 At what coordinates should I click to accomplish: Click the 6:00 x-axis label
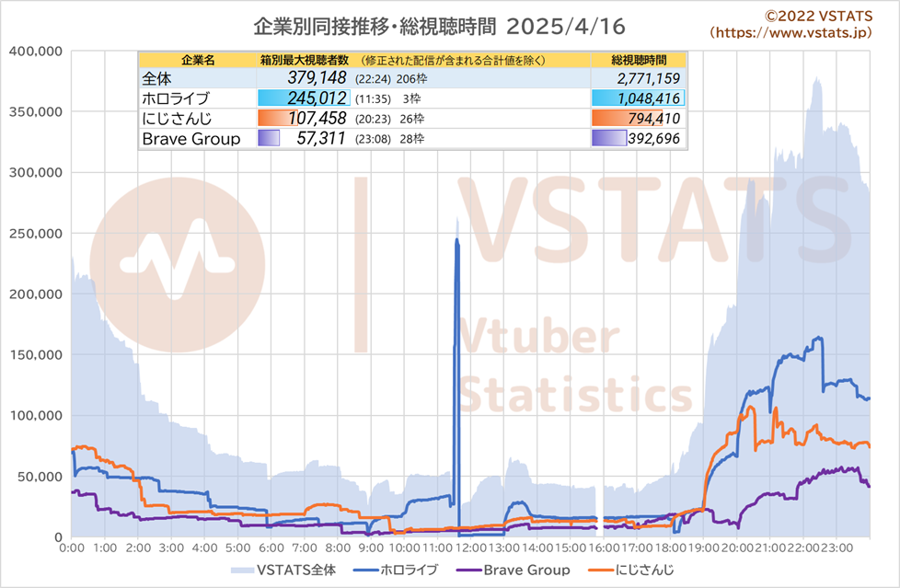pos(271,548)
